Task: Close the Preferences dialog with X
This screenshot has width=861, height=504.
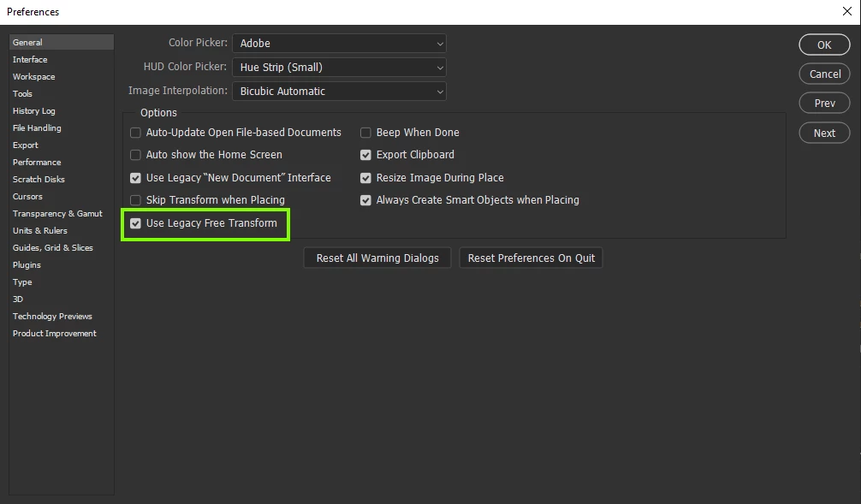Action: click(x=847, y=11)
